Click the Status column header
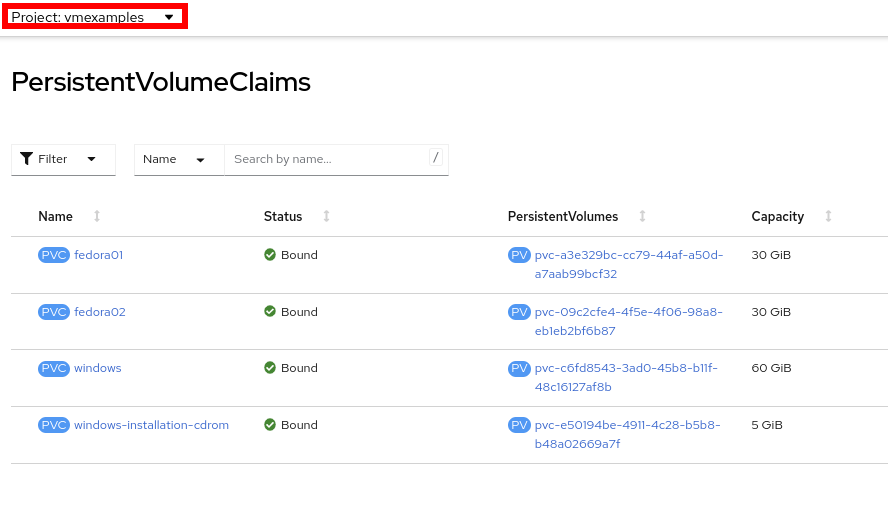Screen dimensions: 888x515 click(283, 216)
